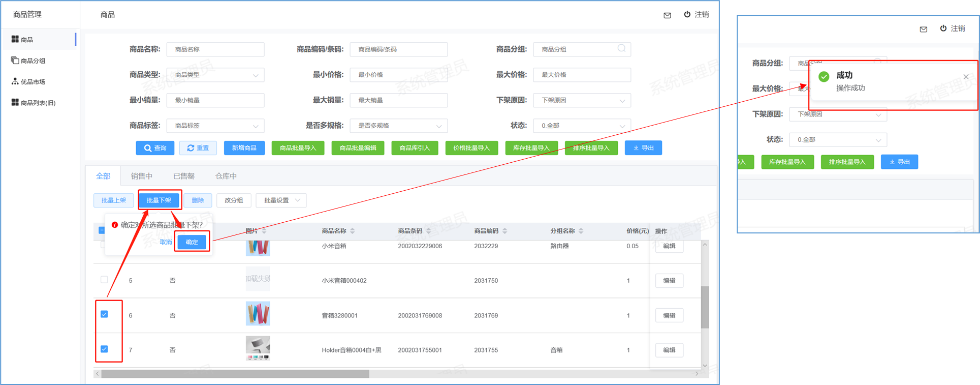Uncheck the checkbox for row 7
The height and width of the screenshot is (385, 980).
coord(104,349)
